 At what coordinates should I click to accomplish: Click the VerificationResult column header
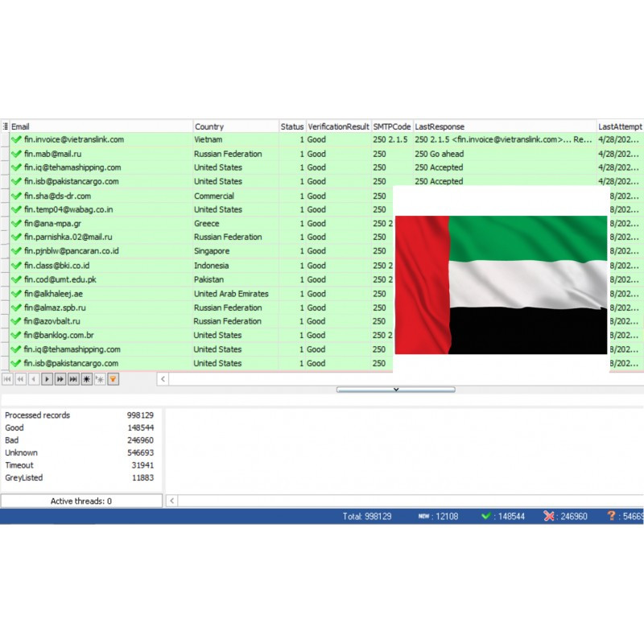click(x=338, y=126)
